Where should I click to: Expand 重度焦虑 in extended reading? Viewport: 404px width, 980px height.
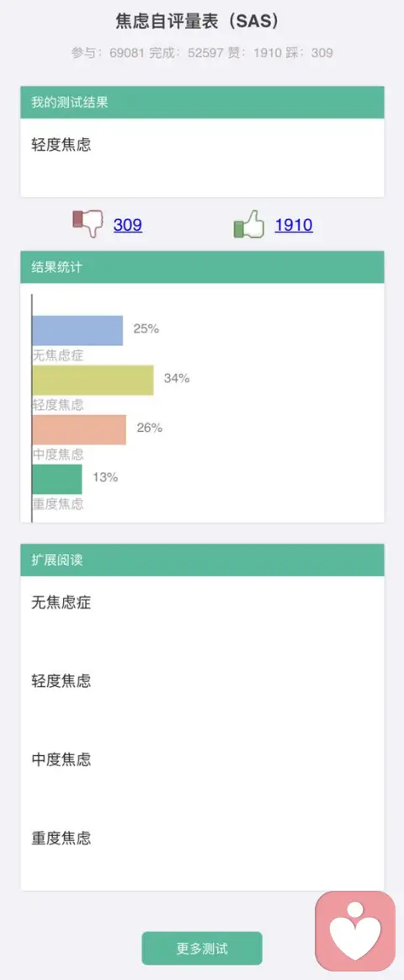61,838
